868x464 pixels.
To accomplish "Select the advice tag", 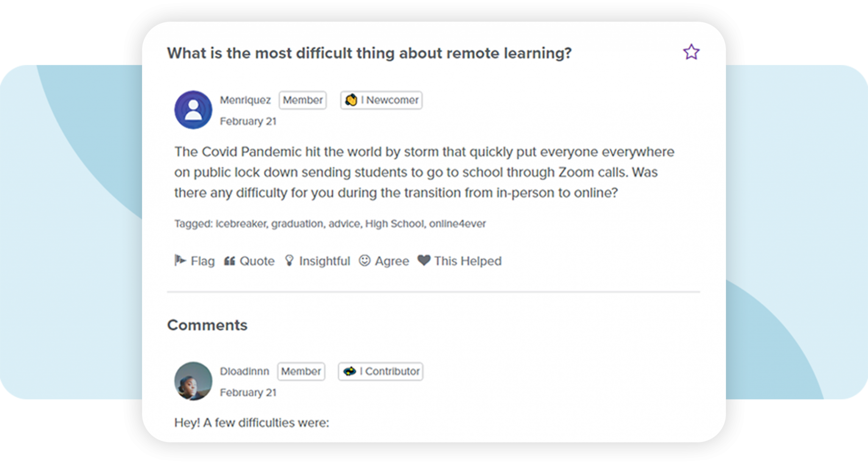I will click(x=344, y=224).
